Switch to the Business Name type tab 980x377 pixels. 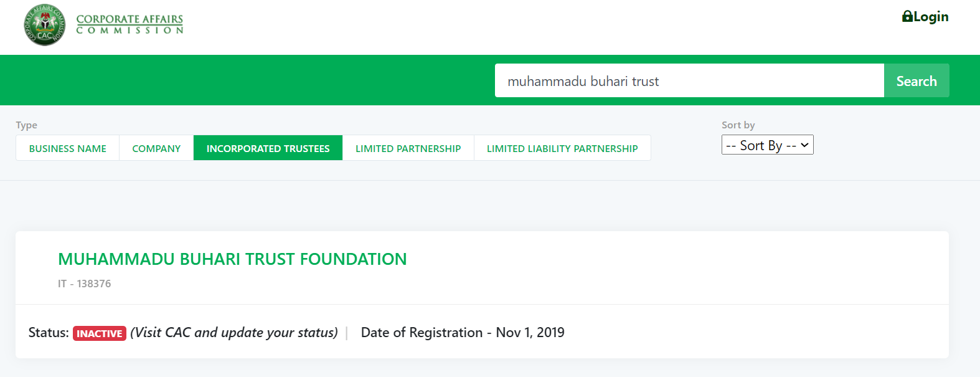[x=67, y=148]
